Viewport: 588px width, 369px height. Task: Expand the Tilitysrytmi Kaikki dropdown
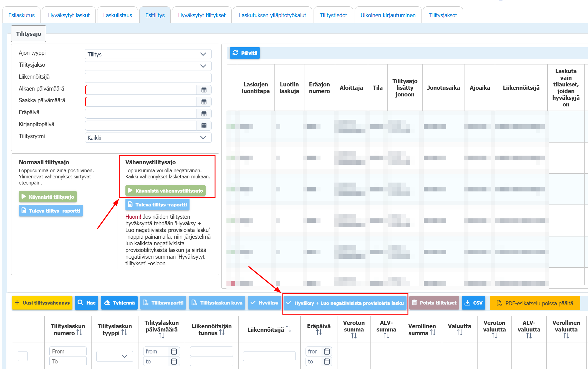point(148,138)
